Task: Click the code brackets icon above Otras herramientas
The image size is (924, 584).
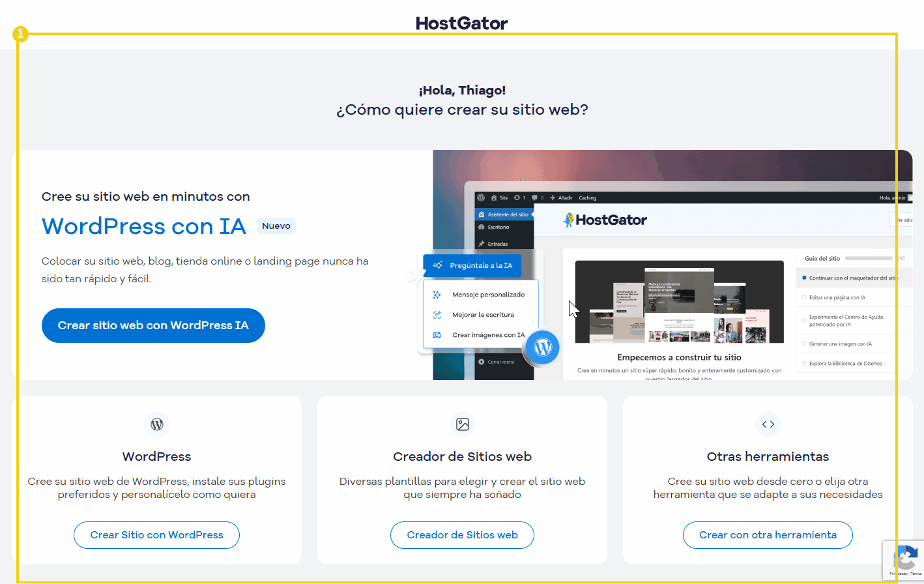Action: (768, 424)
